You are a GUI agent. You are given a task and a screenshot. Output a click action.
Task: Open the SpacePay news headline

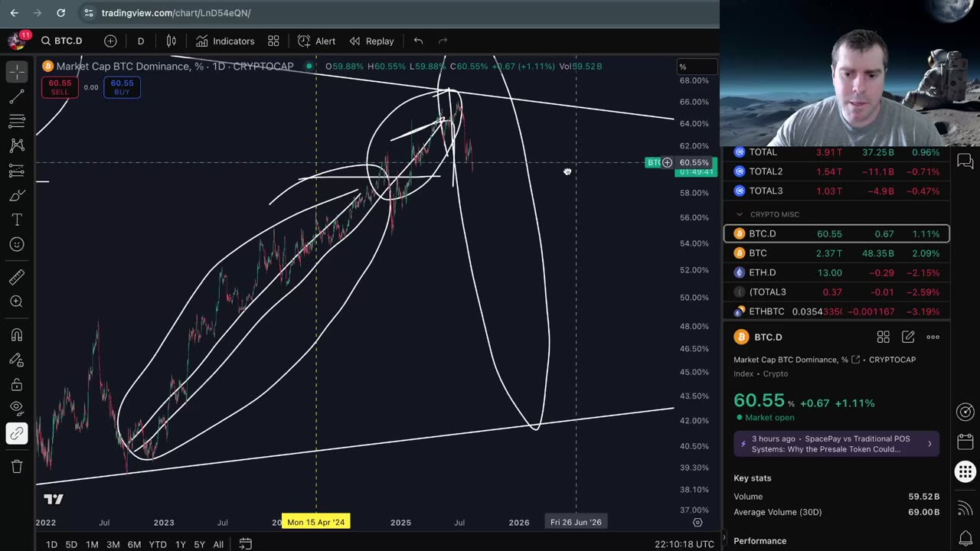837,444
